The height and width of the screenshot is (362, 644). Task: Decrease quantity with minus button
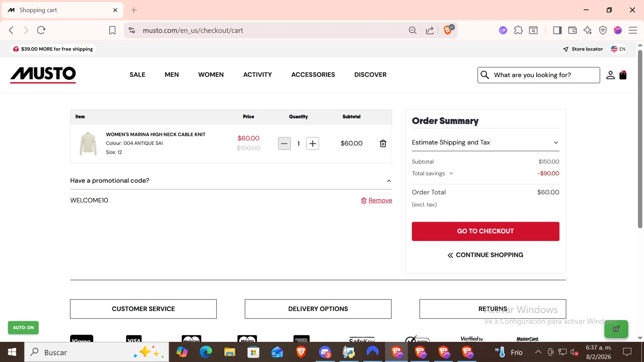pyautogui.click(x=284, y=144)
